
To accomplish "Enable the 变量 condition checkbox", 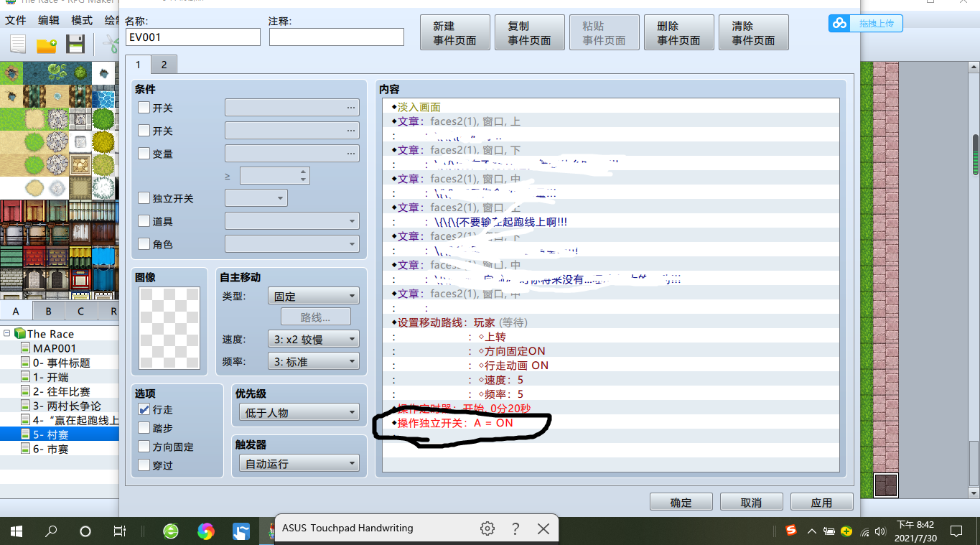I will [144, 154].
